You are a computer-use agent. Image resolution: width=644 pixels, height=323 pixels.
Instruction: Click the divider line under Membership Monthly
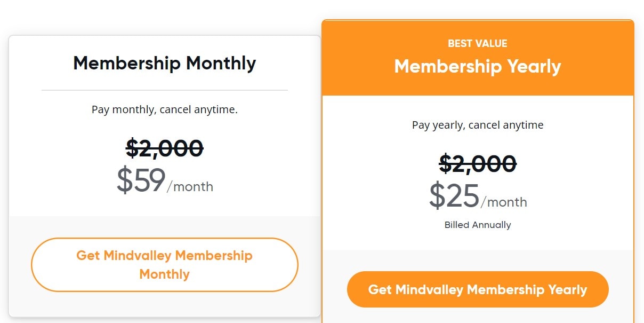[164, 90]
